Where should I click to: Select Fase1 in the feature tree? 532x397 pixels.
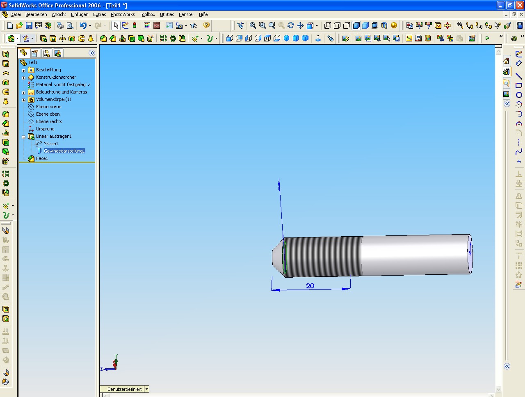click(x=42, y=158)
